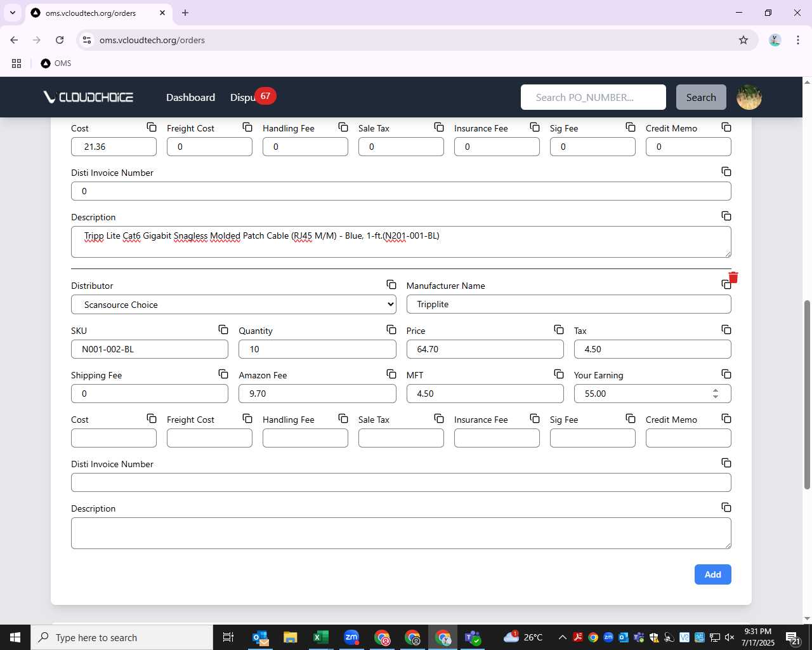
Task: Copy the Shipping Fee value with its icon
Action: click(223, 374)
